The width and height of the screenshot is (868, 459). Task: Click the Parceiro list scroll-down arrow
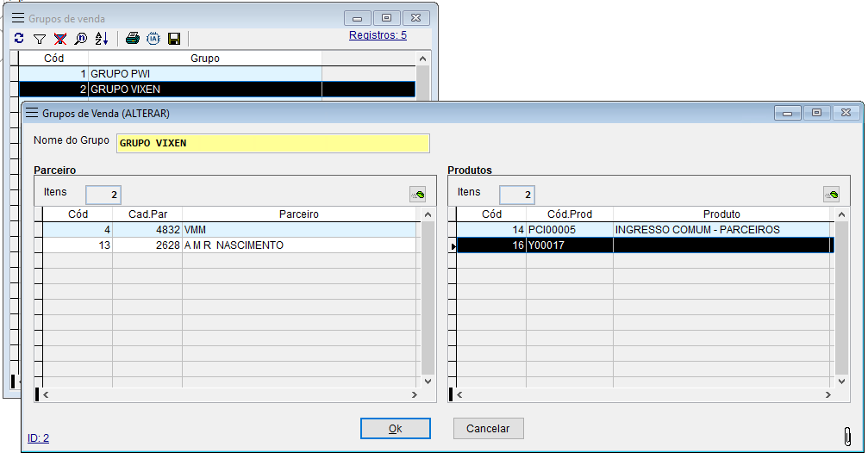click(x=427, y=380)
